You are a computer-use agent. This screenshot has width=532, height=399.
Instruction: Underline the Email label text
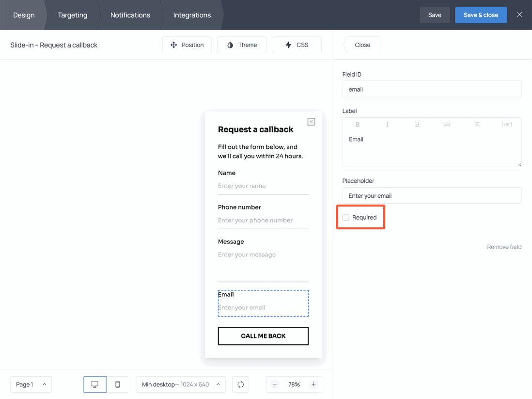coord(417,124)
